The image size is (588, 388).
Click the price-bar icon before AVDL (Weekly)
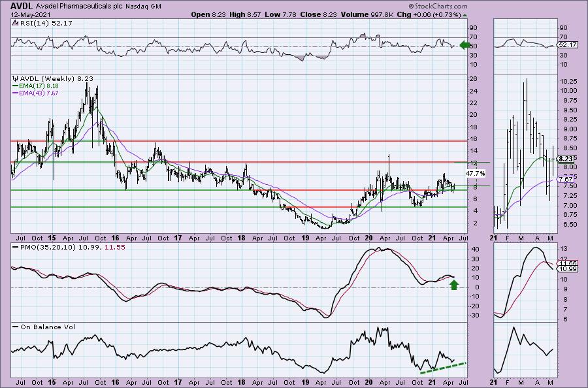16,79
